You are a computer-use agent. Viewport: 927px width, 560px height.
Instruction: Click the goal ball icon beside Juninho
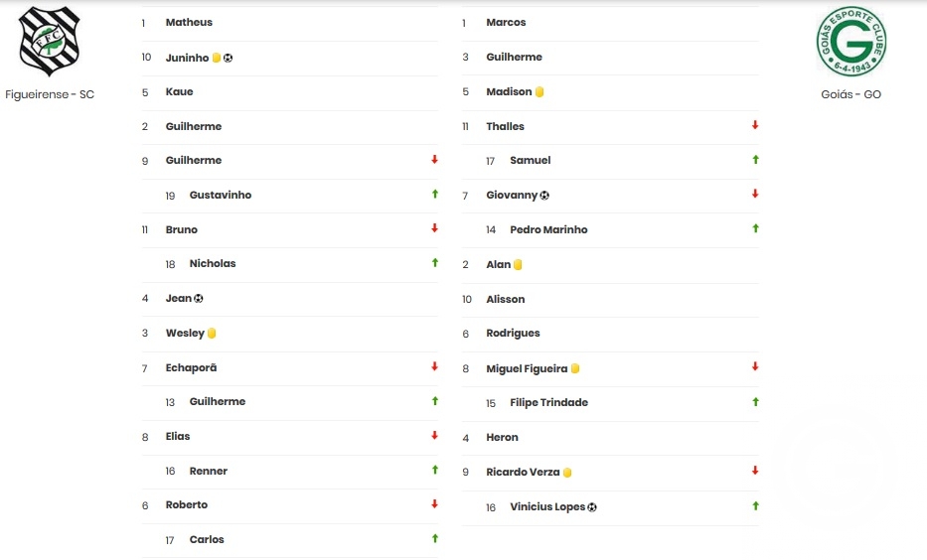[229, 58]
